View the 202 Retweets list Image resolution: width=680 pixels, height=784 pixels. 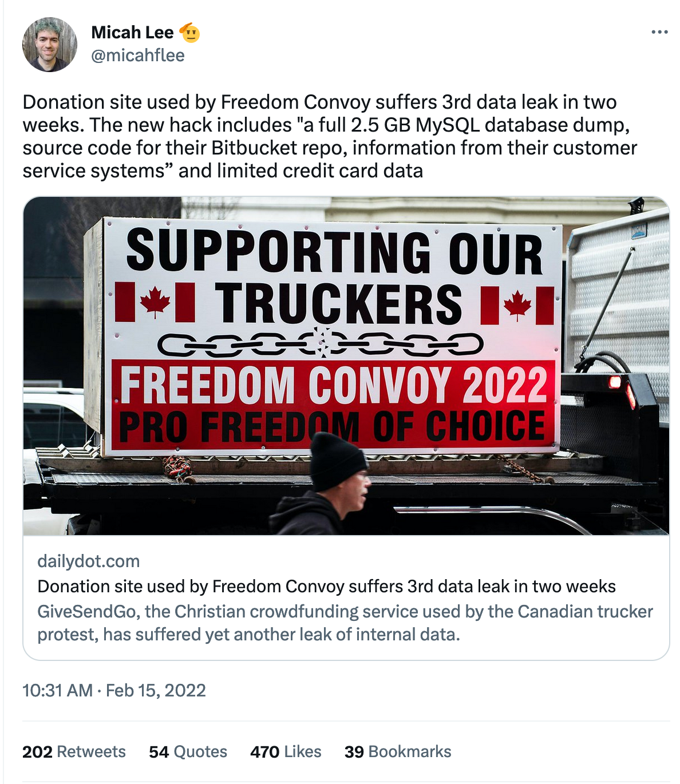74,751
